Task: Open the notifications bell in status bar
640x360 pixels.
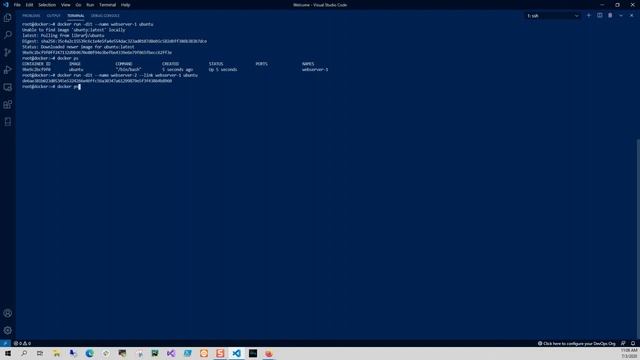Action: click(633, 343)
